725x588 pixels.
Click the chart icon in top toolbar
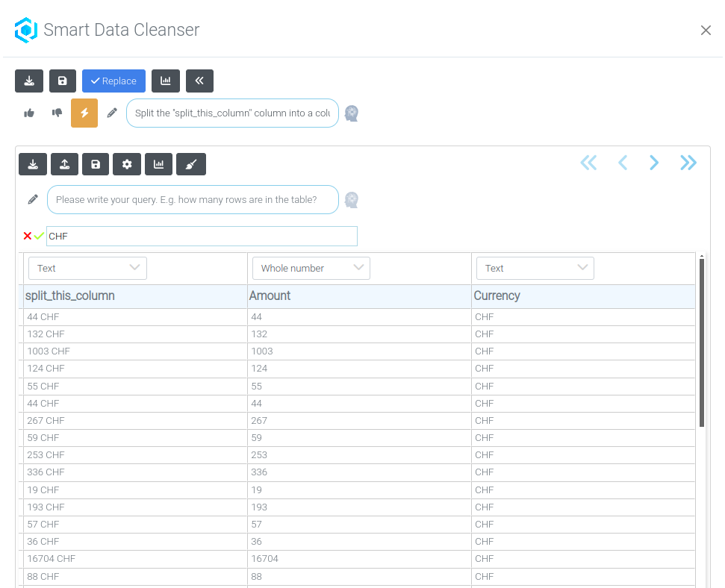(166, 81)
